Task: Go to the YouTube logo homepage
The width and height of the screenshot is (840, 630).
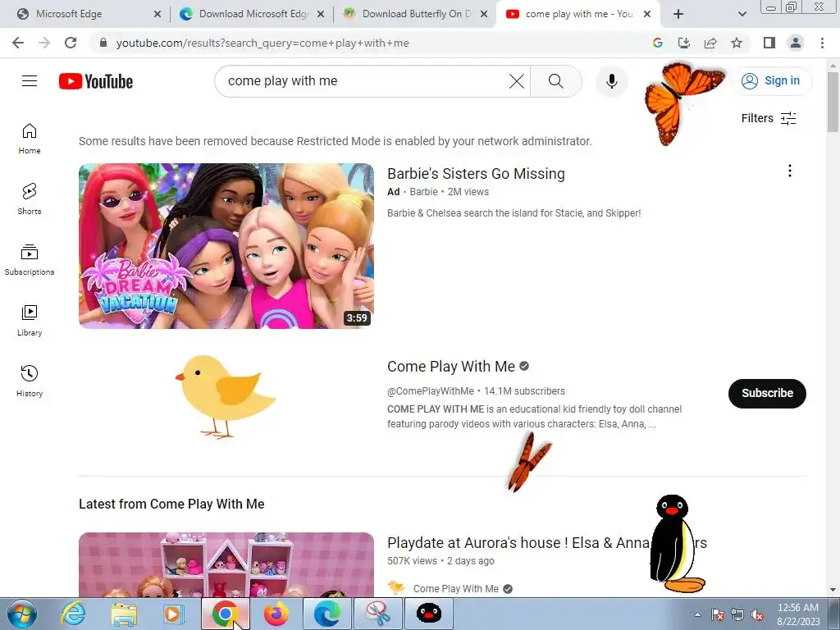Action: coord(96,81)
